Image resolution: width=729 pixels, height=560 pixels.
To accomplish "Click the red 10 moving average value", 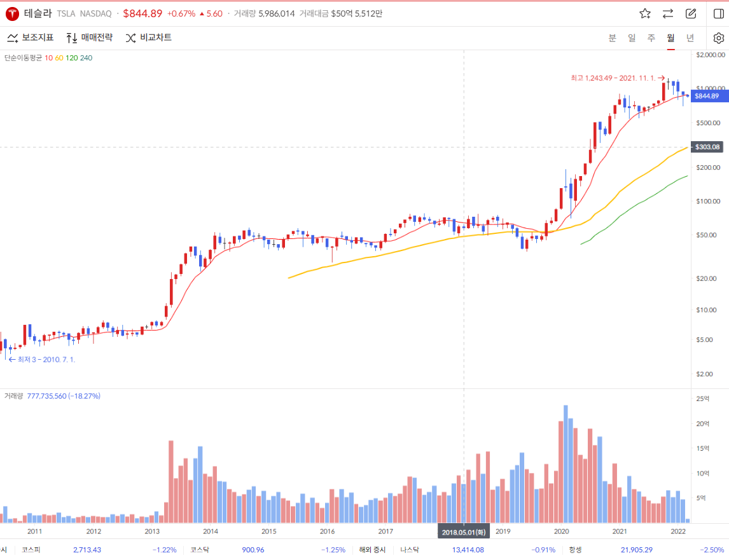I will pyautogui.click(x=49, y=58).
